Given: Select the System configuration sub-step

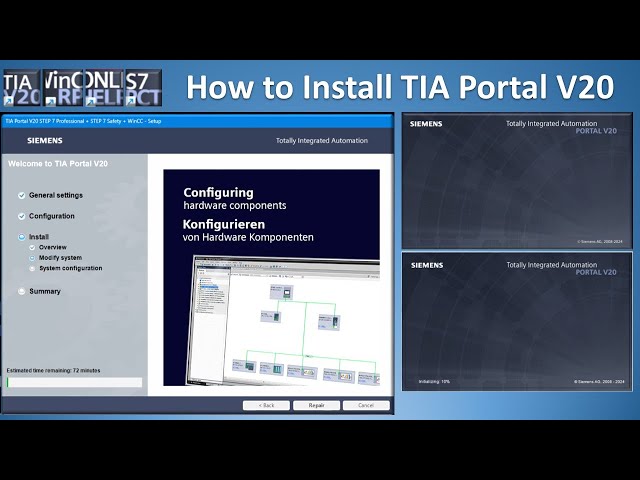Looking at the screenshot, I should [x=71, y=269].
